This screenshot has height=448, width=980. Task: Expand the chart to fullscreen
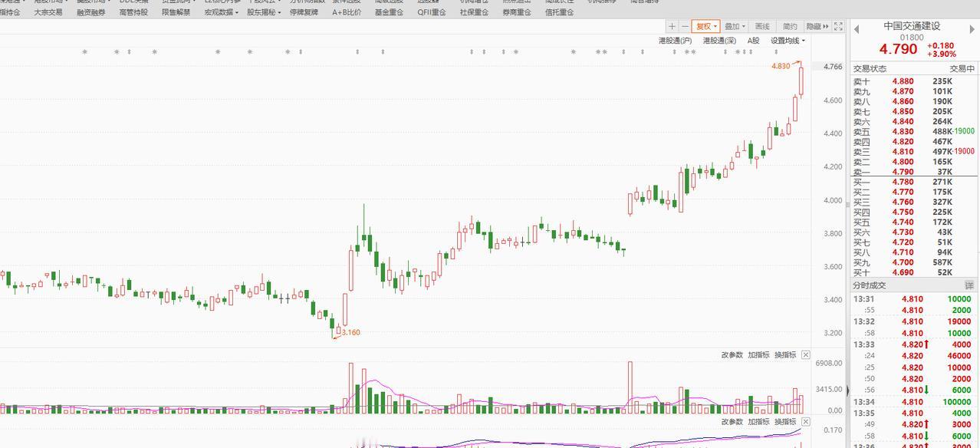point(838,26)
